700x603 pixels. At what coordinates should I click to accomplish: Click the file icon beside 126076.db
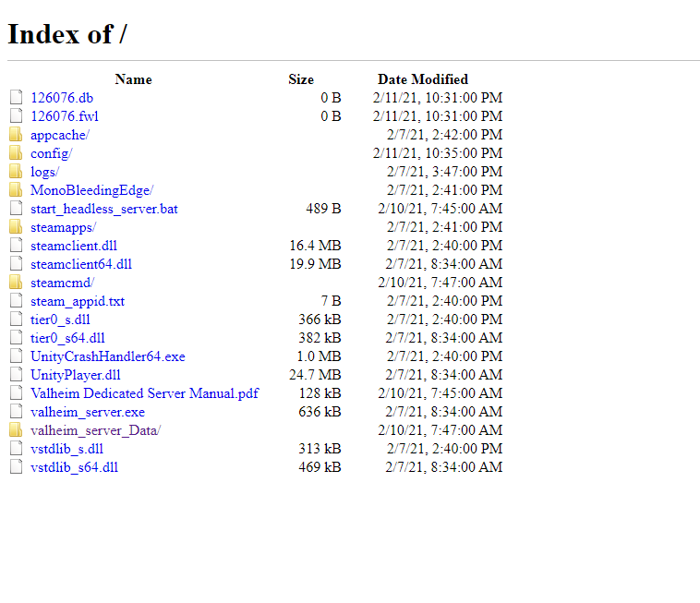16,97
